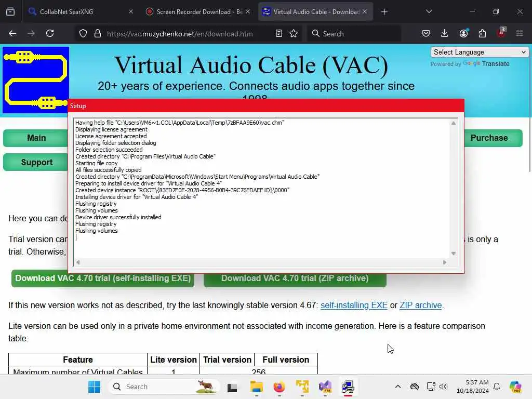Select 'Device driver successfully installed' log line

tap(118, 217)
